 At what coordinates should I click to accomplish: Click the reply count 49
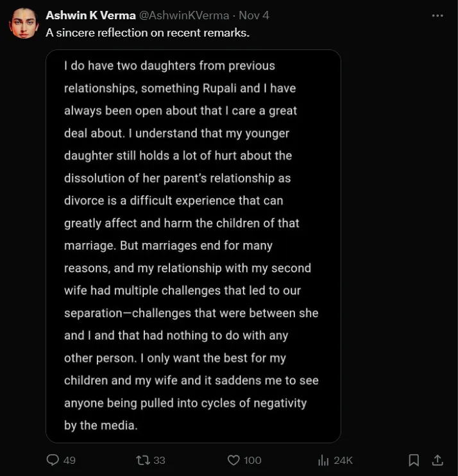(69, 460)
